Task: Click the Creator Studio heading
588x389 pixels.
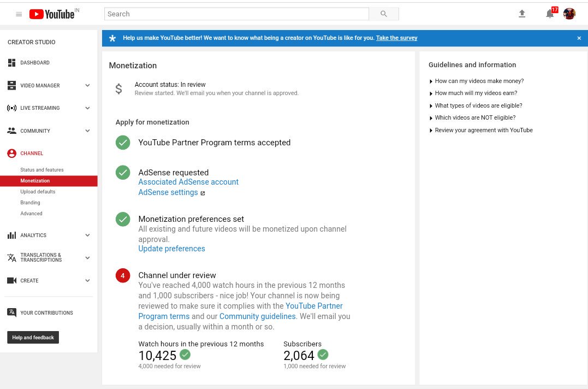Action: tap(32, 42)
